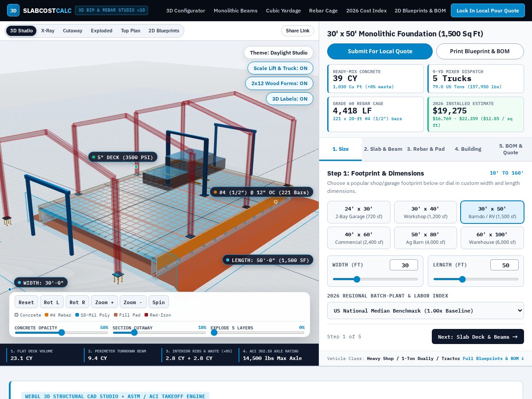This screenshot has height=399, width=532.
Task: Adjust the Concrete Opacity slider
Action: click(61, 332)
